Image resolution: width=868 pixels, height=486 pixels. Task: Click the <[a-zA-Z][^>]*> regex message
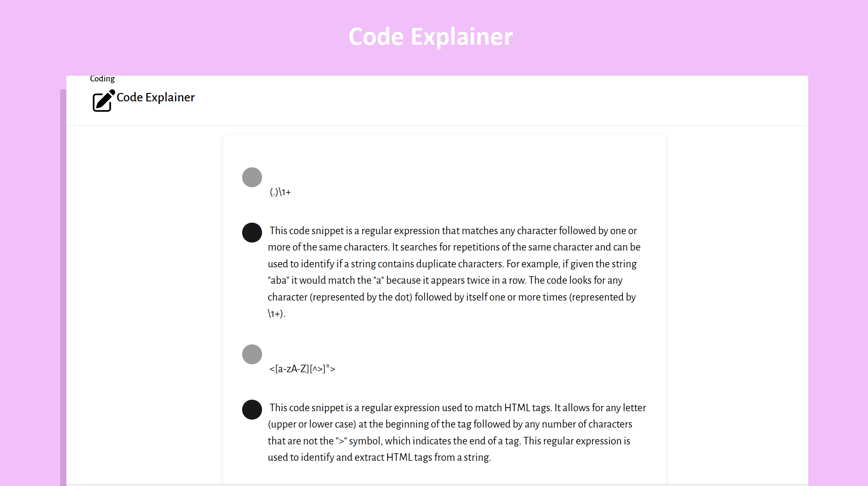302,369
